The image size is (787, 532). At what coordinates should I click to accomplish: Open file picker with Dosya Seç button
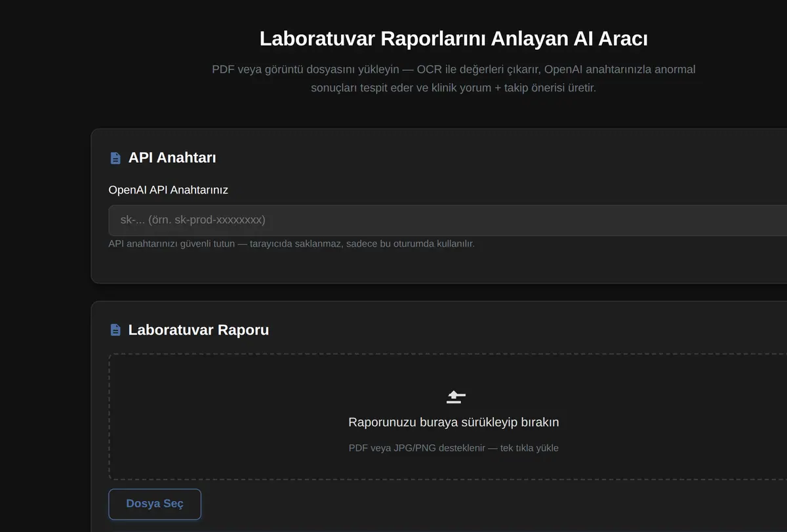(155, 504)
